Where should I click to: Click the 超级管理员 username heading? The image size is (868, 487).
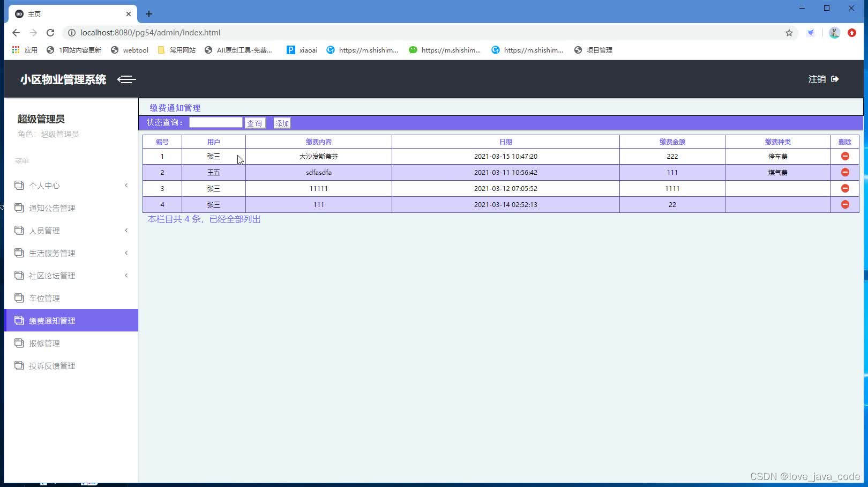click(41, 119)
